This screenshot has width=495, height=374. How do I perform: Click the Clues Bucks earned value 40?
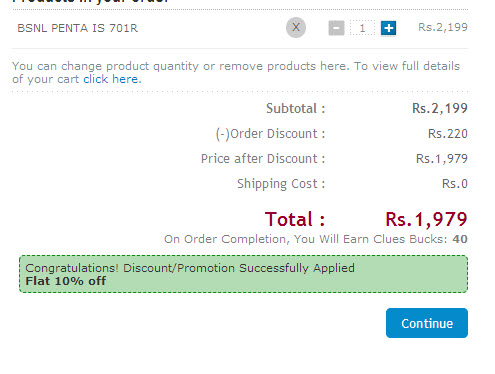pos(460,239)
